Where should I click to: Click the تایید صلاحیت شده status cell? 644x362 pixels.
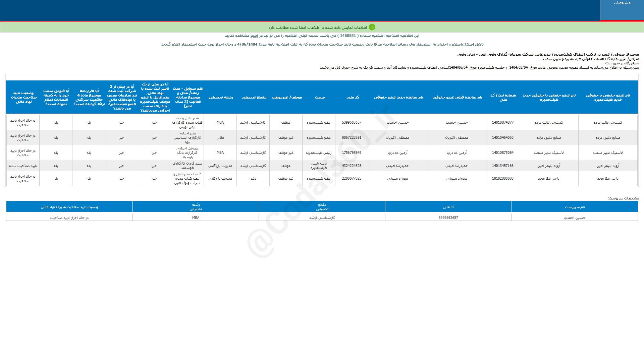click(23, 166)
